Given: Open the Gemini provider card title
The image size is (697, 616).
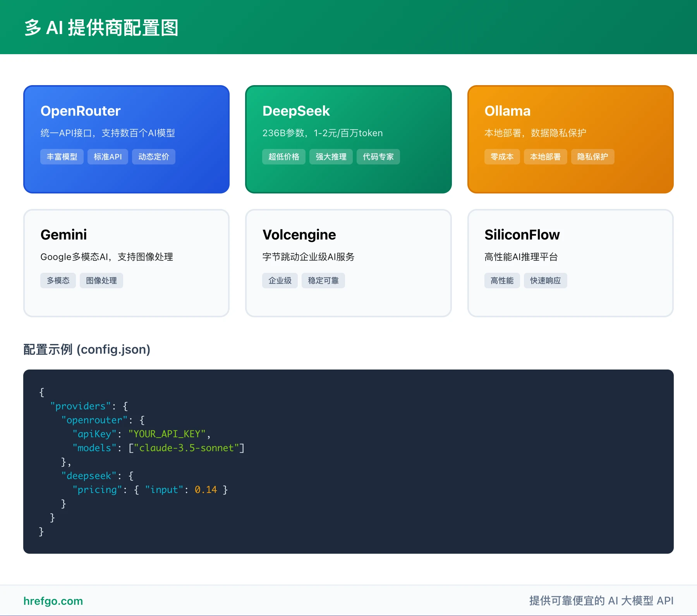Looking at the screenshot, I should coord(64,235).
